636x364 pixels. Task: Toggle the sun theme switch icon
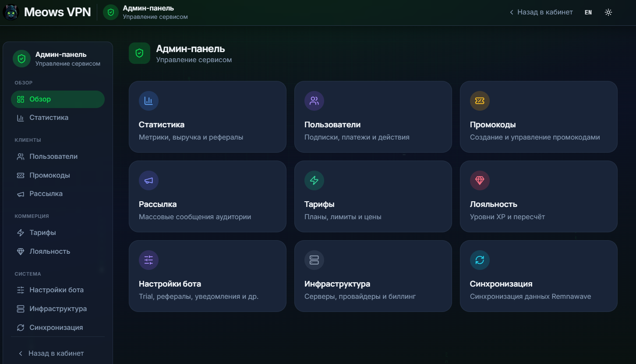click(x=608, y=12)
